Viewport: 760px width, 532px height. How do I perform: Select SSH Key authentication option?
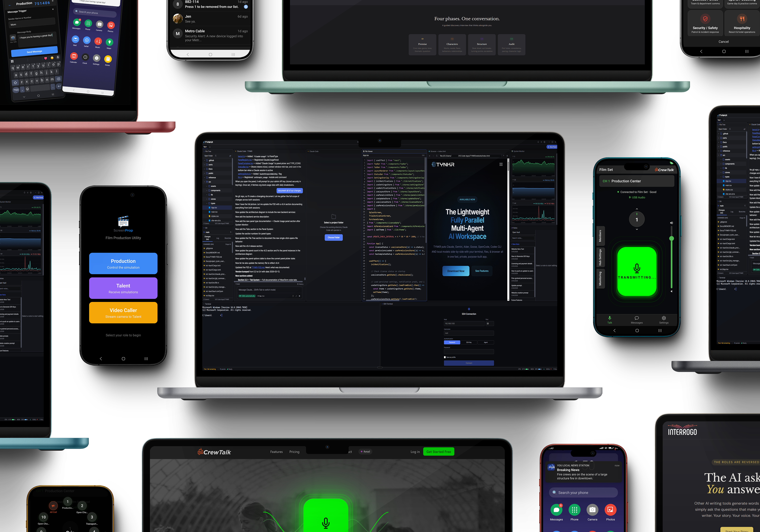(x=469, y=342)
